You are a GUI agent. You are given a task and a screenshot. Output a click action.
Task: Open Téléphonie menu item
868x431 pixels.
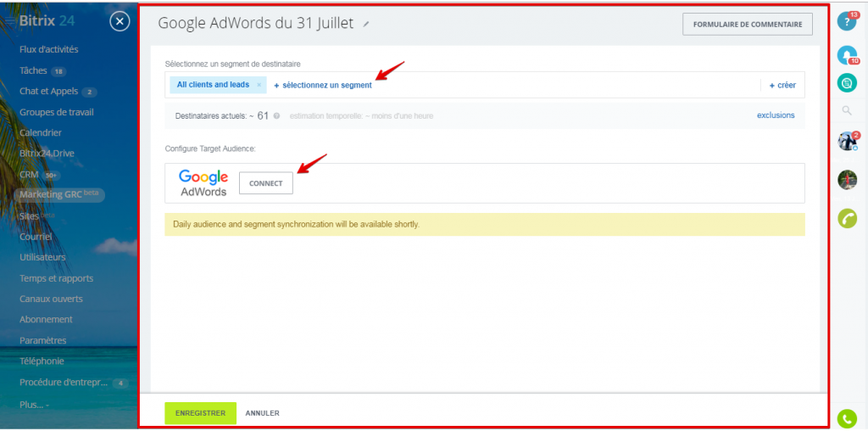[42, 361]
